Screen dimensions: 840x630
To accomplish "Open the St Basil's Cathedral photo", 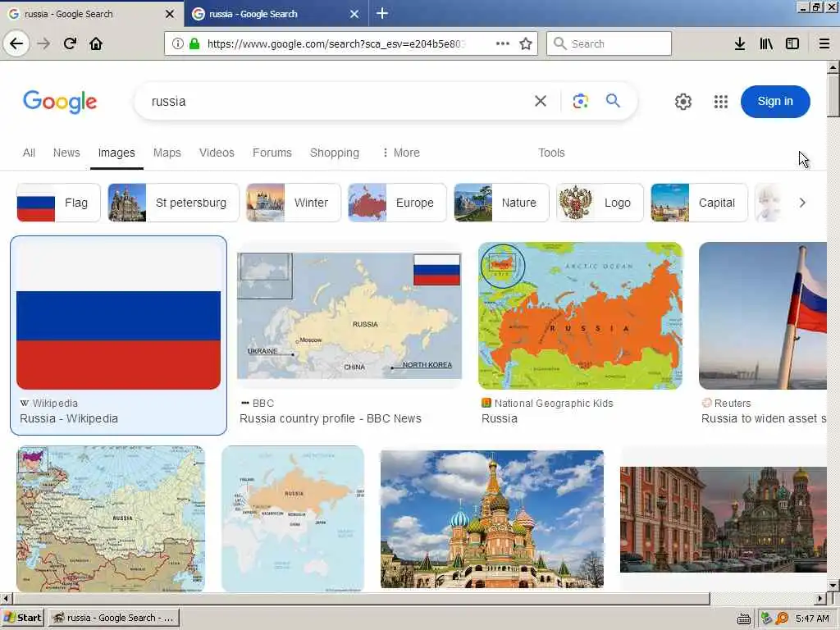I will pyautogui.click(x=492, y=518).
